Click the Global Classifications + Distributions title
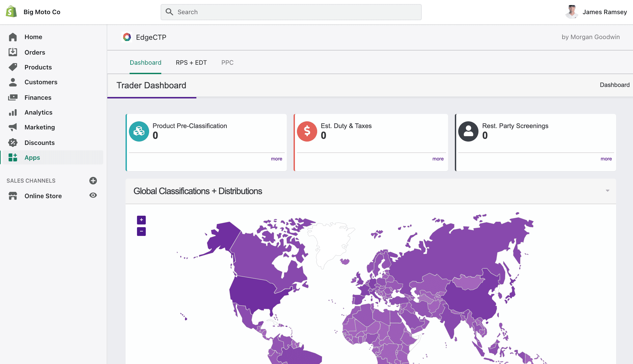633x364 pixels. tap(198, 191)
